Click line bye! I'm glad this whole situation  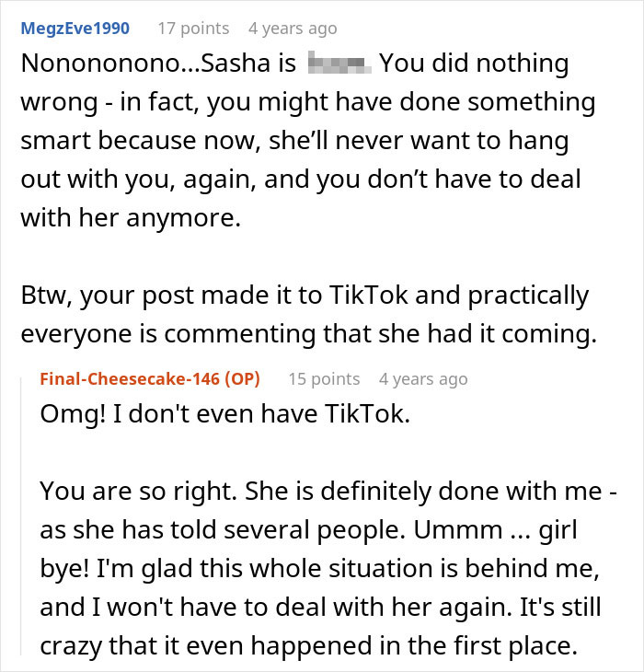tap(319, 569)
